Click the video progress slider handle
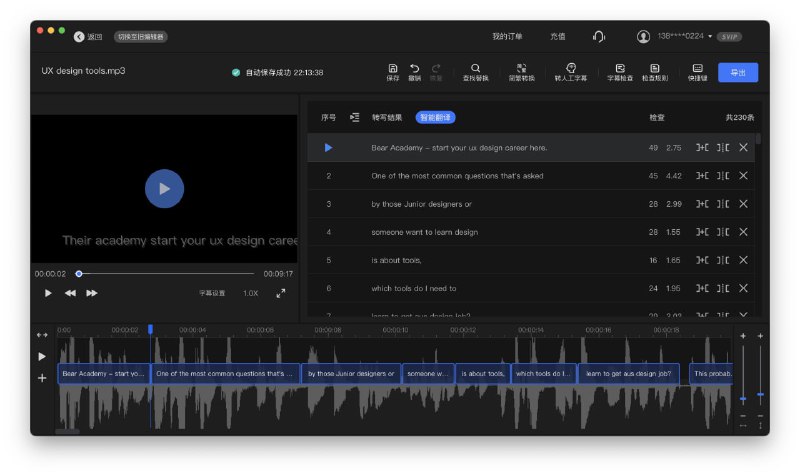Image resolution: width=800 pixels, height=476 pixels. [x=79, y=273]
